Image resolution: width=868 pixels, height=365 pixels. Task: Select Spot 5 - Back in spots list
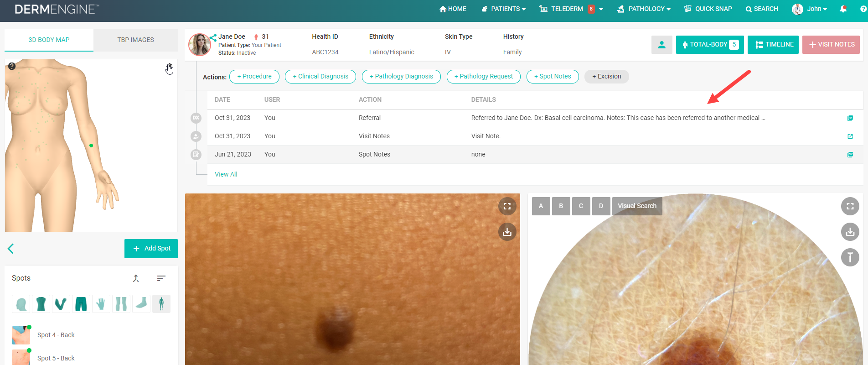[x=91, y=357]
